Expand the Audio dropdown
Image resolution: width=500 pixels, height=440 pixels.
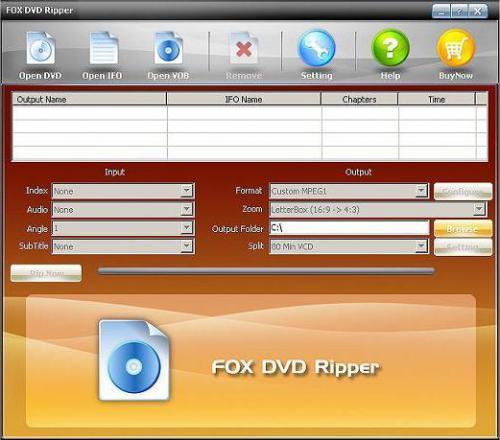187,210
